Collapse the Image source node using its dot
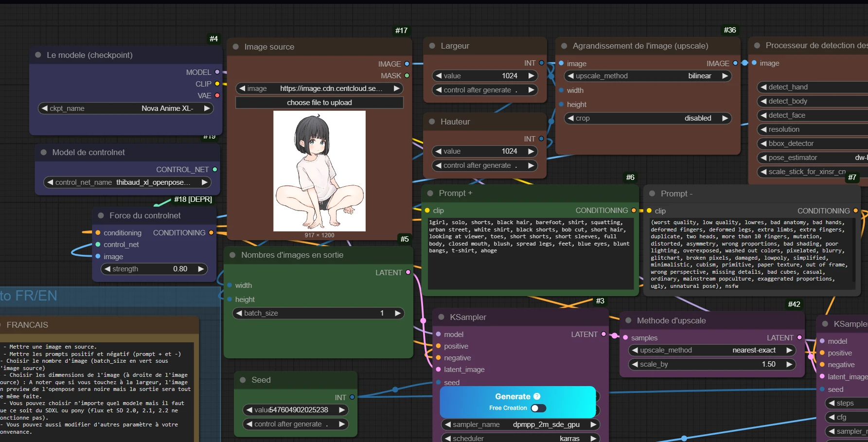The height and width of the screenshot is (442, 868). click(x=236, y=47)
